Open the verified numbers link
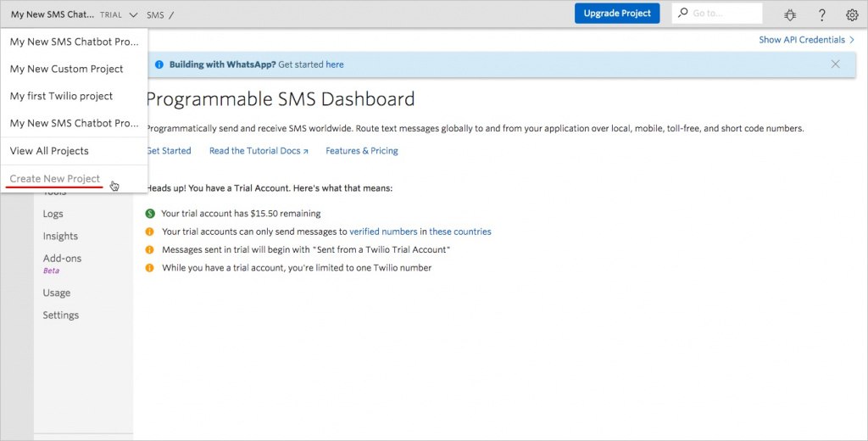The image size is (868, 441). [x=383, y=232]
